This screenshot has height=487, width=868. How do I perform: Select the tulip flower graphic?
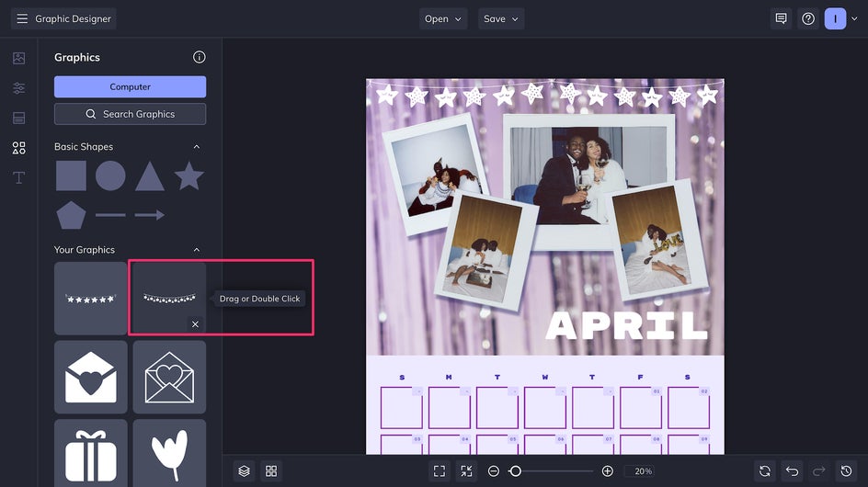click(169, 453)
